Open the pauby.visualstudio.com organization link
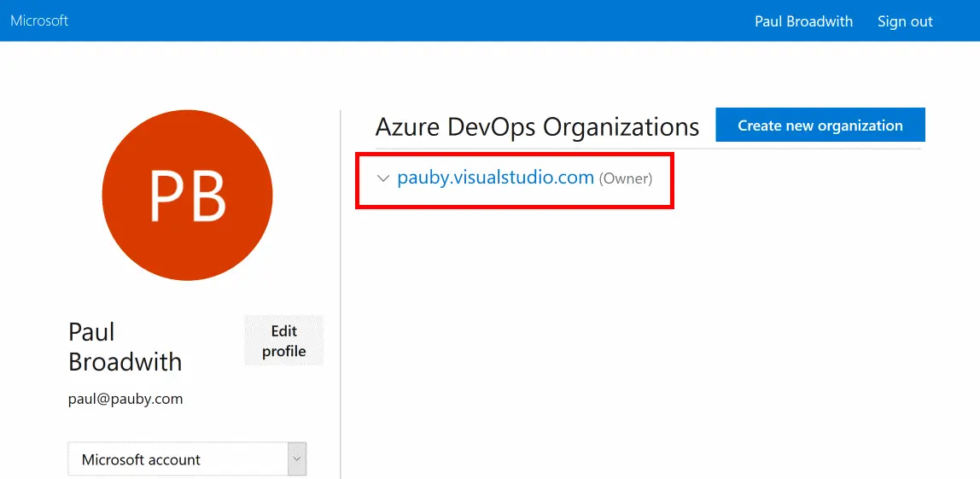 [x=495, y=178]
